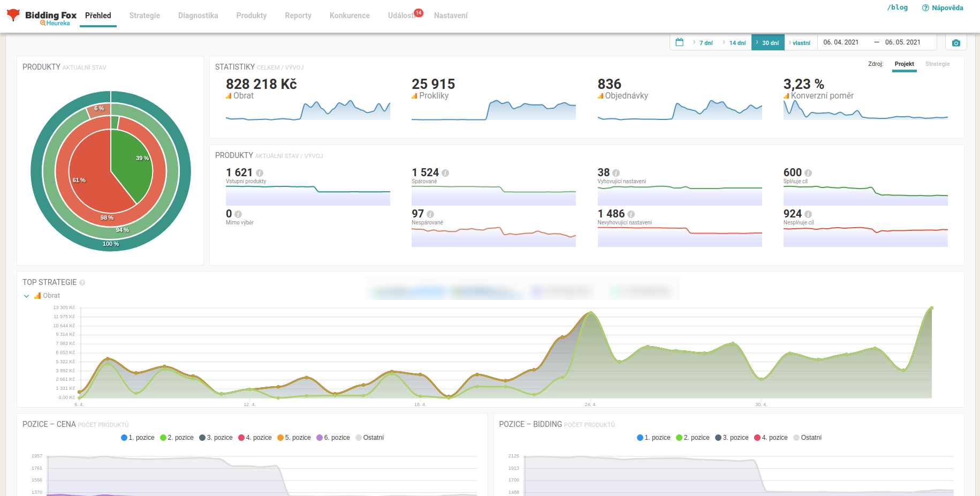
Task: Select the 30 dní date range
Action: (x=768, y=43)
